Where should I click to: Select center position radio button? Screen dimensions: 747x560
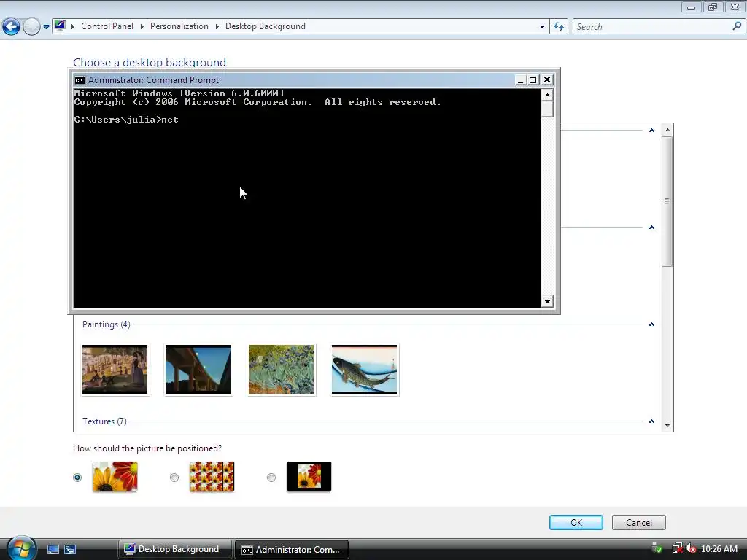point(271,477)
